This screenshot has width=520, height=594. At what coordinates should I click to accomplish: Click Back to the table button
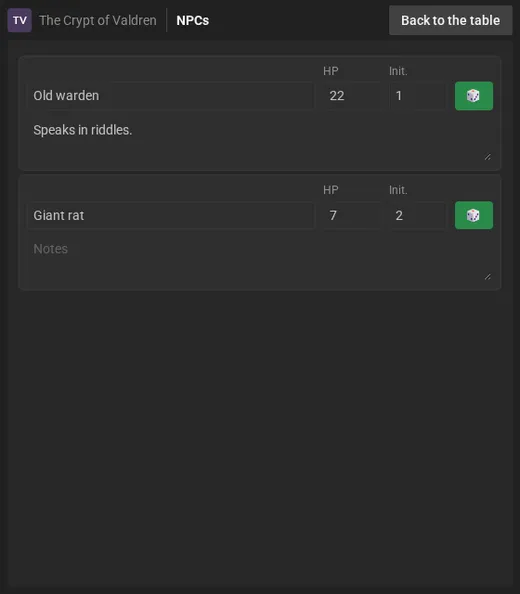coord(450,20)
